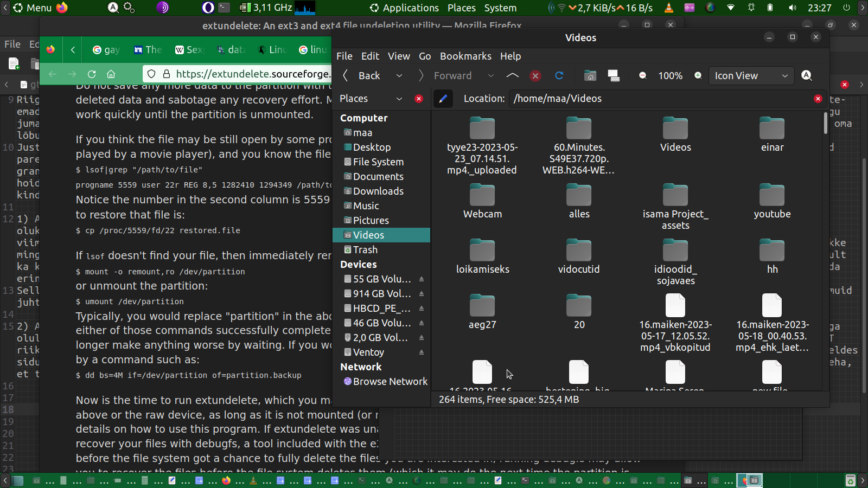Image resolution: width=868 pixels, height=488 pixels.
Task: Close the Places side pane
Action: point(419,98)
